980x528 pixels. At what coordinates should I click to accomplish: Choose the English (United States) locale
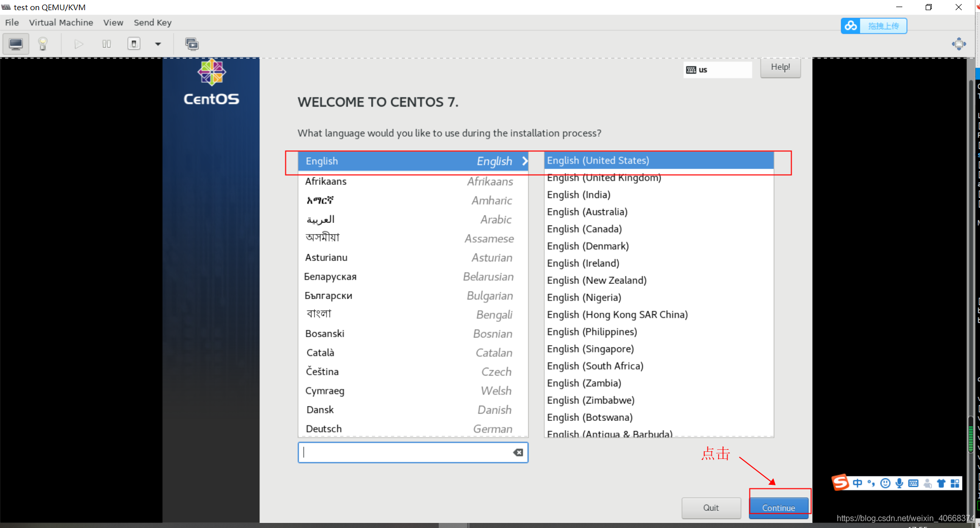point(659,160)
